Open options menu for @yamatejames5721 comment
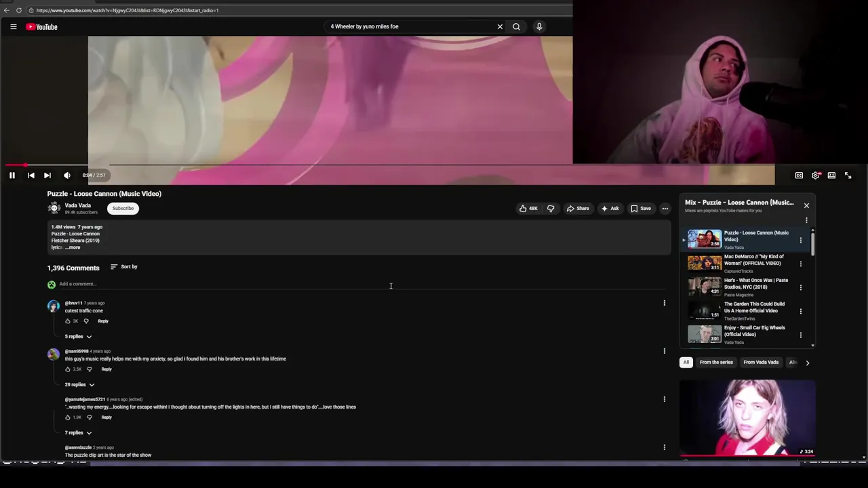 point(665,399)
